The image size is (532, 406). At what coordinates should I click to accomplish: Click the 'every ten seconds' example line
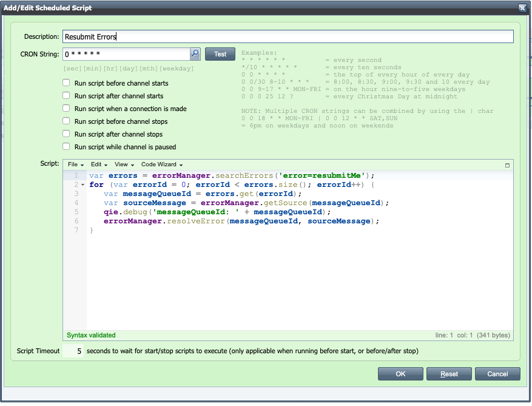point(322,67)
